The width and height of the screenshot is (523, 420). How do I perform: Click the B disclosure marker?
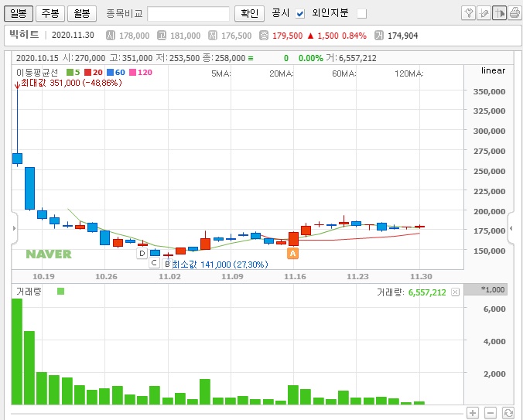tap(167, 265)
